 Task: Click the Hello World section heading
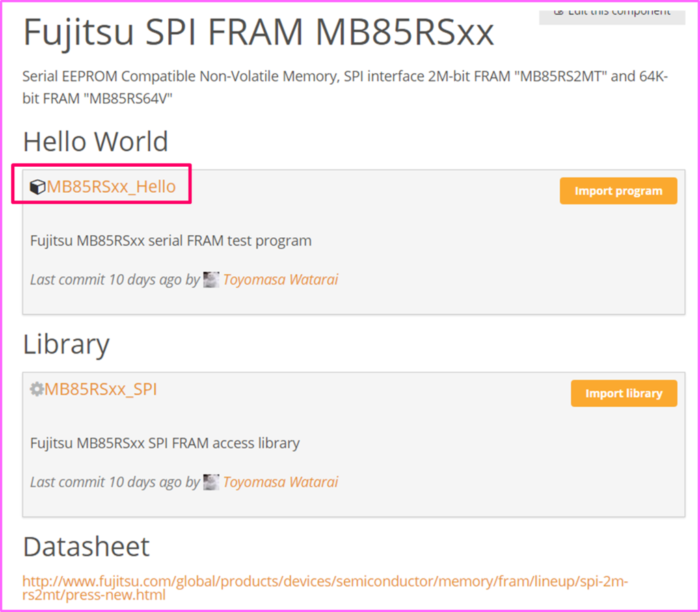(96, 142)
